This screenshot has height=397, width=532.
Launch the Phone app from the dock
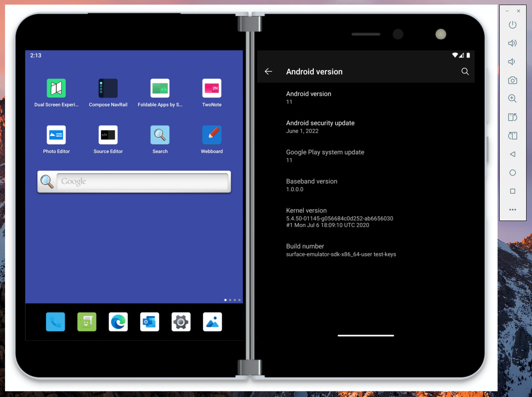click(55, 322)
